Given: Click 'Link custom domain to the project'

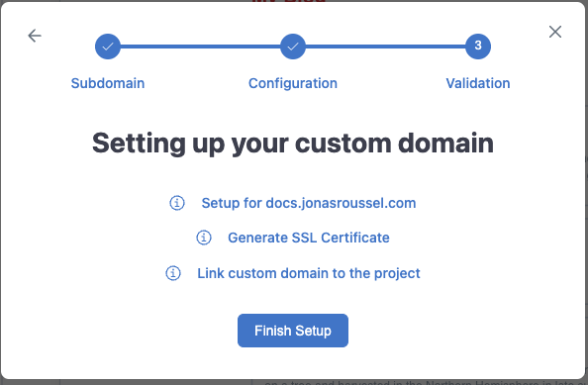Looking at the screenshot, I should pyautogui.click(x=309, y=273).
